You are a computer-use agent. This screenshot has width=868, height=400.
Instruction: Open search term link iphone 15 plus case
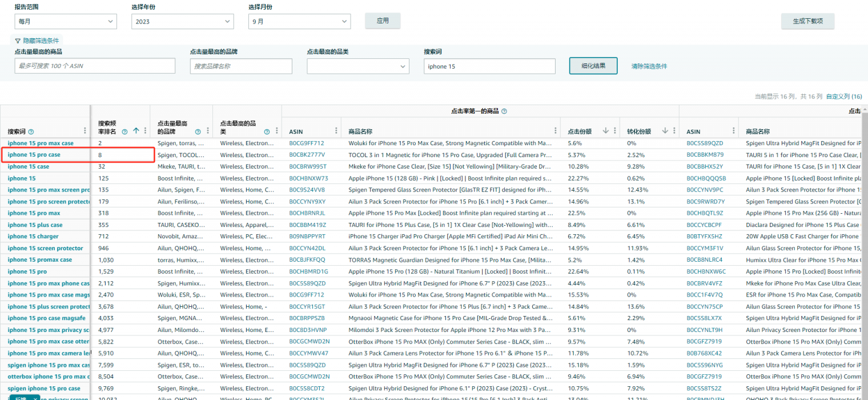[35, 225]
